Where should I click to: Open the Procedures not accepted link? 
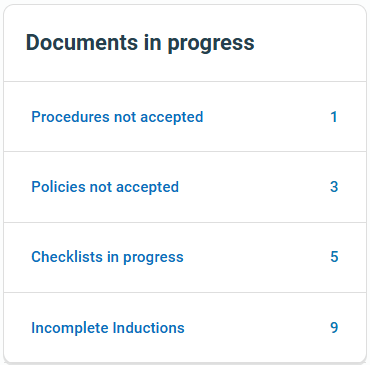pos(117,117)
